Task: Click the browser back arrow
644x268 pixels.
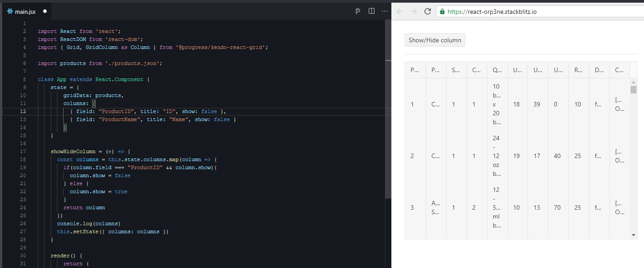Action: pyautogui.click(x=399, y=12)
